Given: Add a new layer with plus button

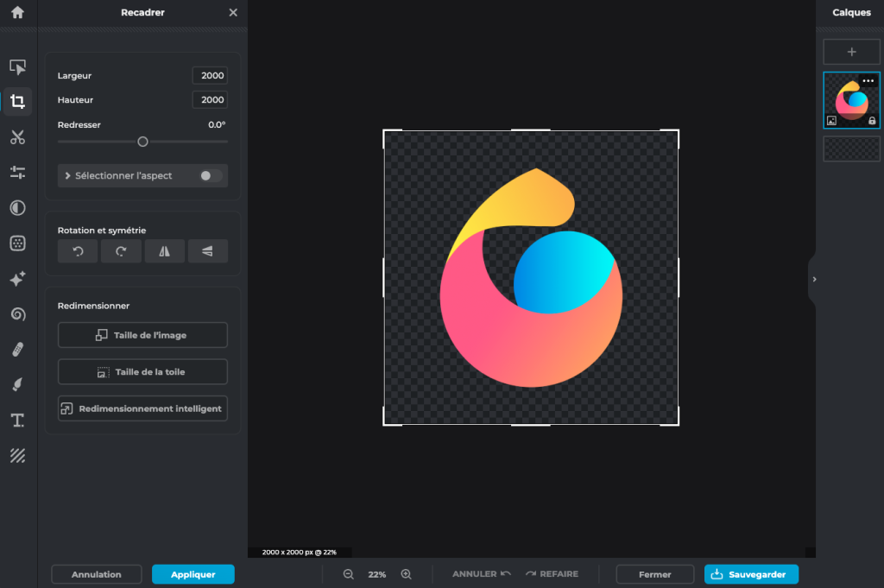Looking at the screenshot, I should tap(851, 52).
